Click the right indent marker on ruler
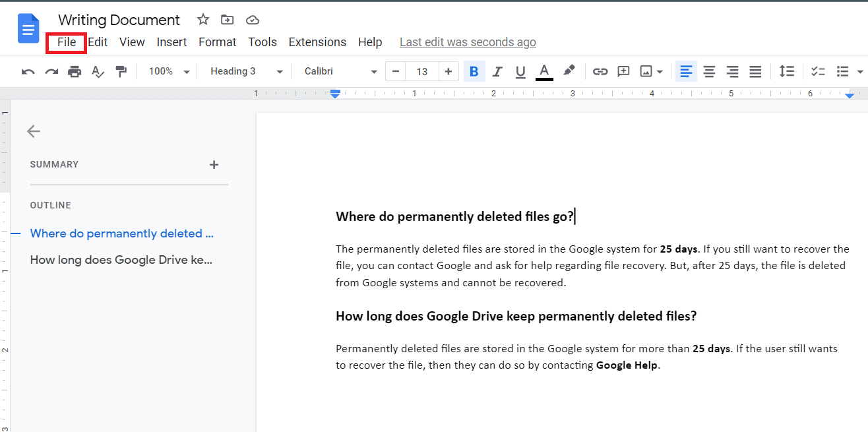The image size is (868, 432). pos(850,96)
